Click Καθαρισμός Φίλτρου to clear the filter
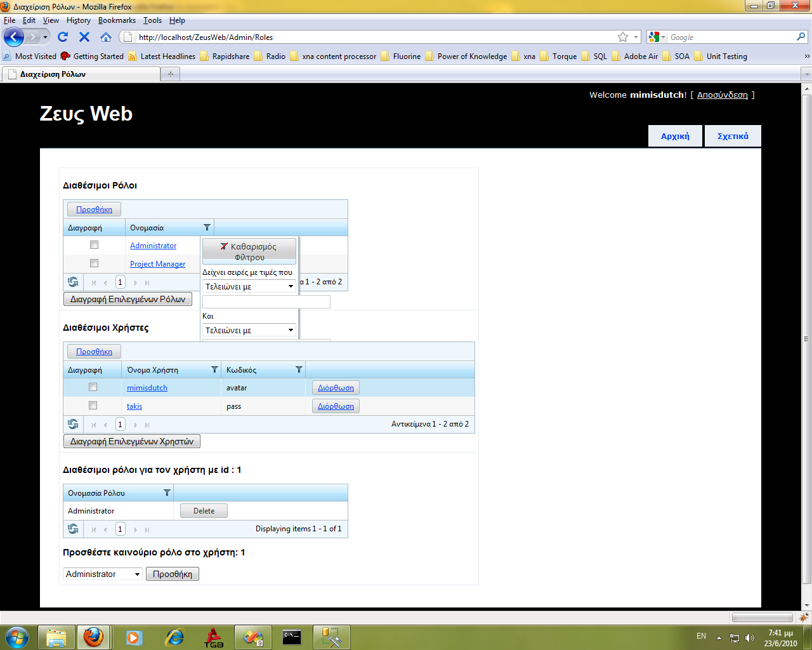812x650 pixels. point(249,251)
